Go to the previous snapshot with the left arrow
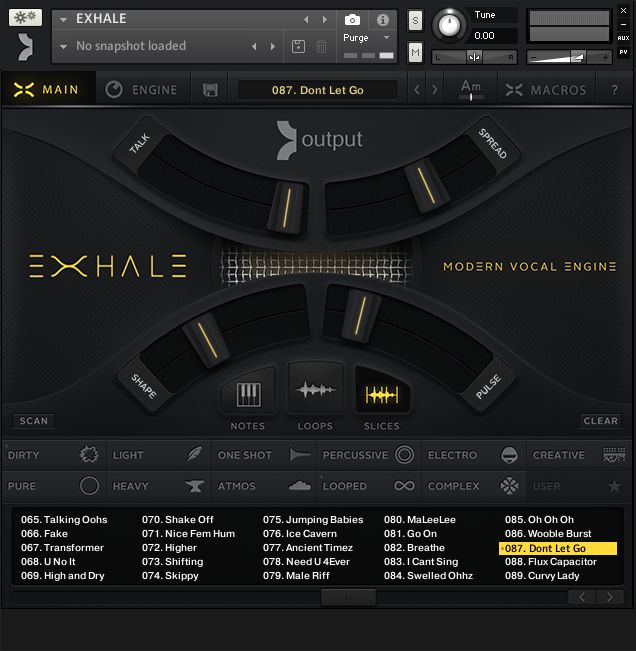Viewport: 636px width, 651px height. [254, 46]
